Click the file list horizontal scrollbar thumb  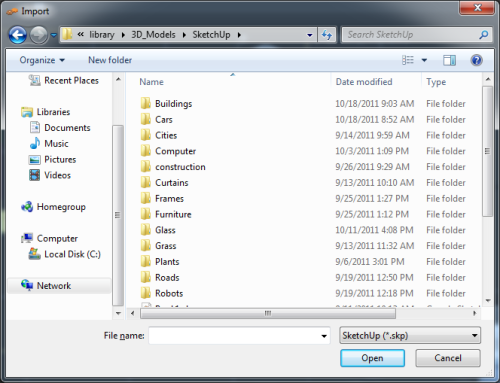[268, 313]
